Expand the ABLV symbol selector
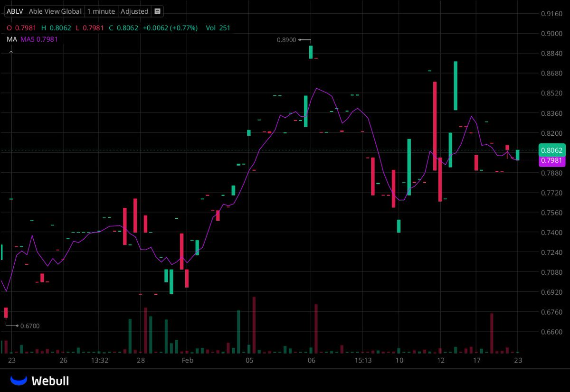Viewport: 570px width, 392px height. 14,11
